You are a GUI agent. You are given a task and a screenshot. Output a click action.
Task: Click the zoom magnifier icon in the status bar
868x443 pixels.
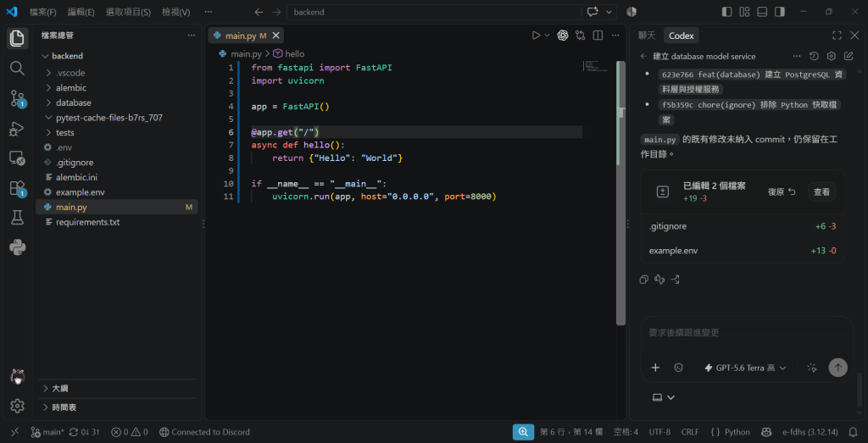523,432
